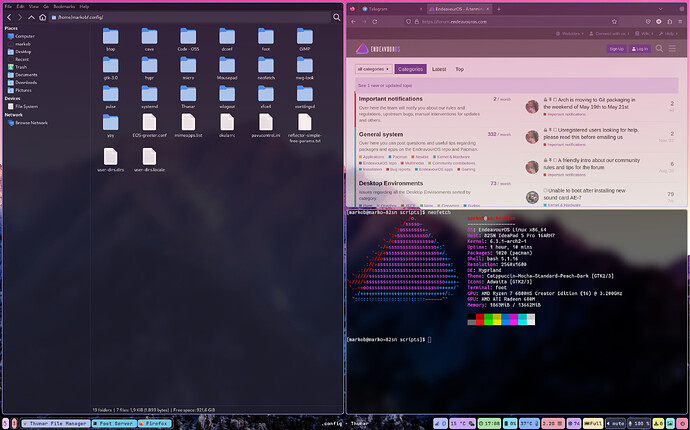Click the Thunar path bar showing .config
This screenshot has width=690, height=430.
[190, 17]
